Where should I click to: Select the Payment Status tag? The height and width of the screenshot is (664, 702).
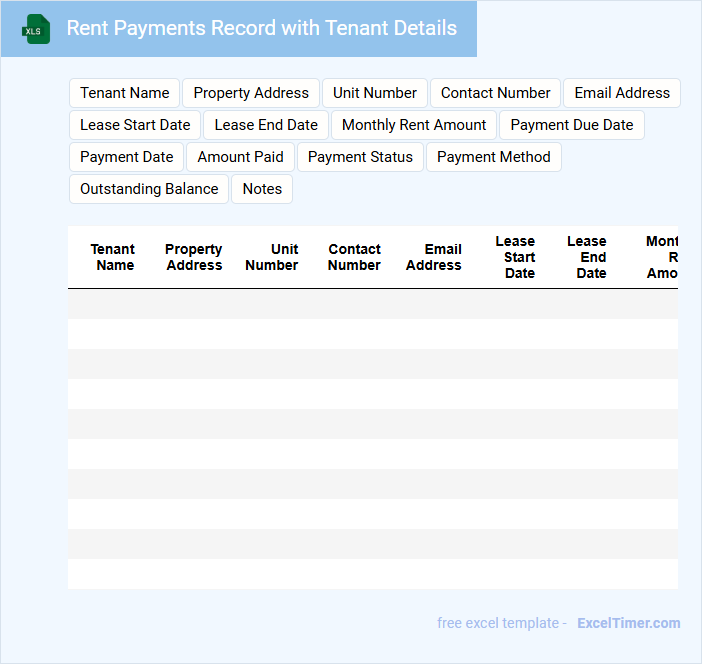(x=360, y=157)
